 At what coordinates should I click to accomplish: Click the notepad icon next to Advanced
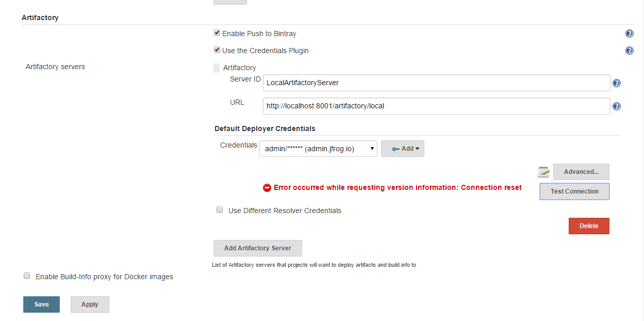[x=543, y=172]
